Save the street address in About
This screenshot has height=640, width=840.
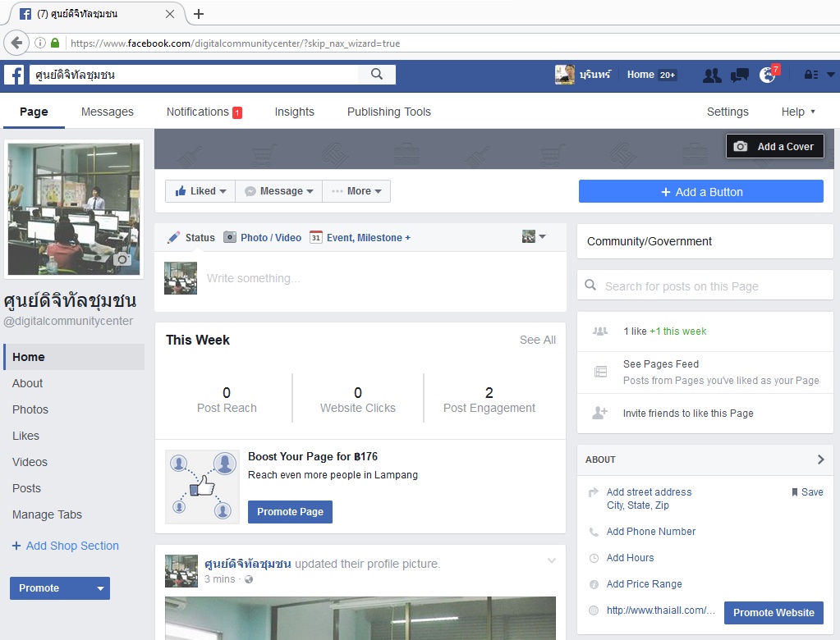[807, 492]
